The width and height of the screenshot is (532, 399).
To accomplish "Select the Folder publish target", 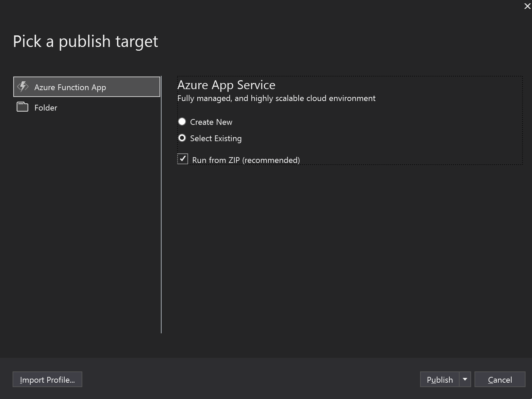I will (87, 107).
